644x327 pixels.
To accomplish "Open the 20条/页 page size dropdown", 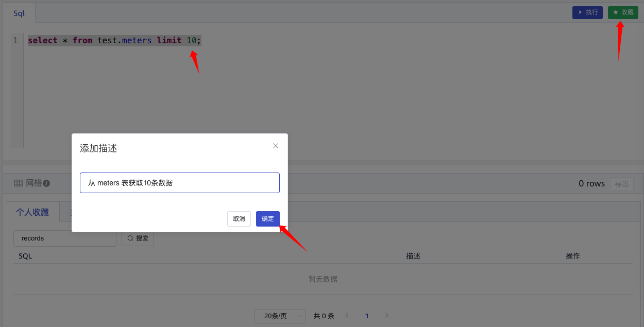I will [x=280, y=316].
